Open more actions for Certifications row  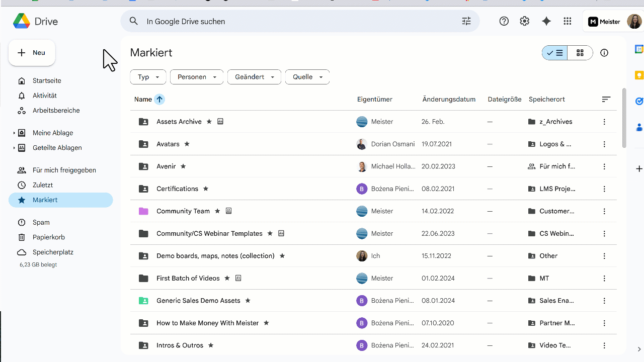coord(604,189)
